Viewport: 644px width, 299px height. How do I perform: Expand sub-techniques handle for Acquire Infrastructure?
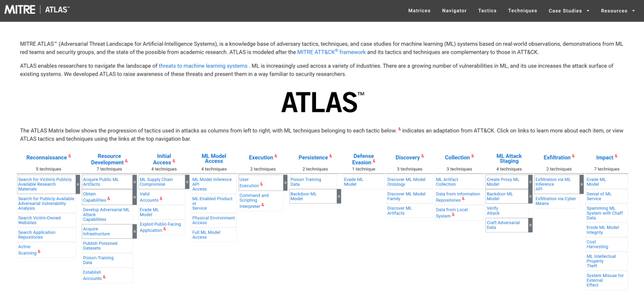tap(135, 231)
